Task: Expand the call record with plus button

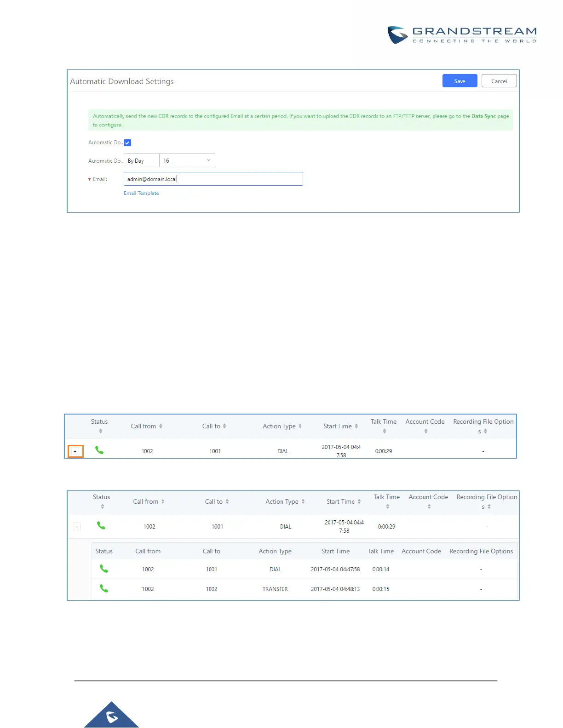Action: click(x=75, y=451)
